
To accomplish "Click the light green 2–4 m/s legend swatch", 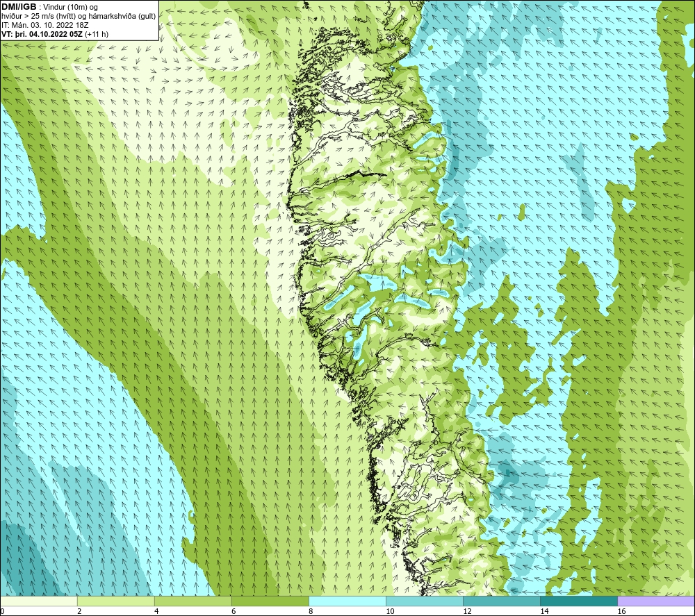I will click(x=115, y=601).
